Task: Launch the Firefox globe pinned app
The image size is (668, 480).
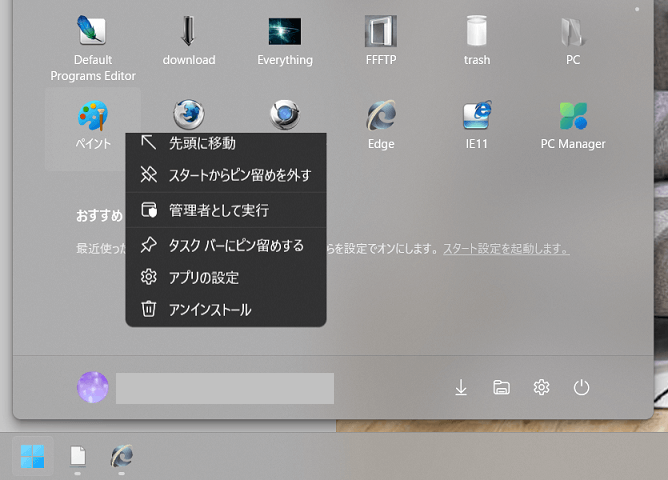Action: pyautogui.click(x=189, y=115)
